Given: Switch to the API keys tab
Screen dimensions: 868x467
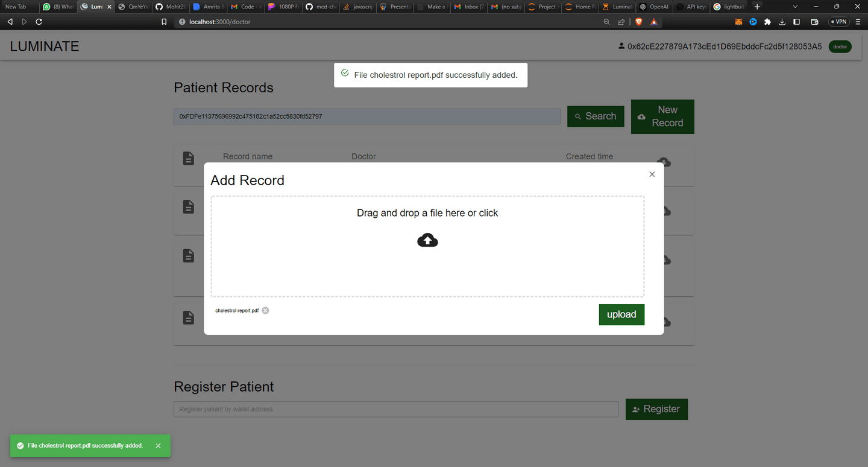Looking at the screenshot, I should (x=691, y=7).
